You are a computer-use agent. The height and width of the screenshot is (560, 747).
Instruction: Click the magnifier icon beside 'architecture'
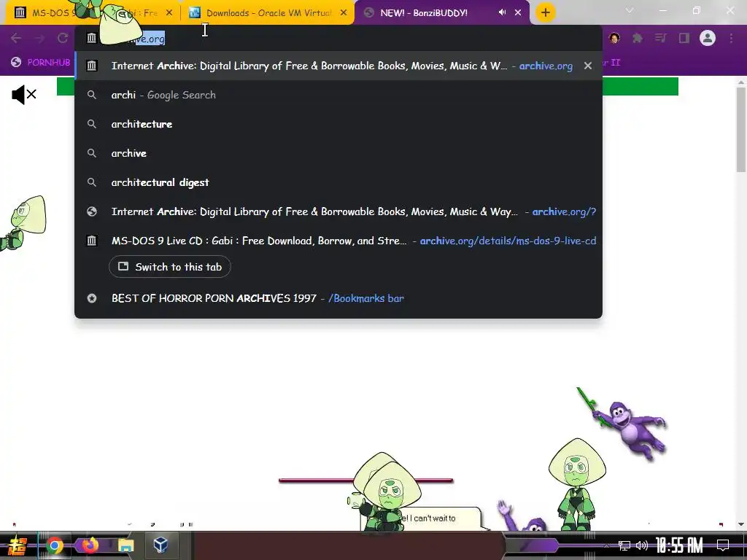click(91, 124)
